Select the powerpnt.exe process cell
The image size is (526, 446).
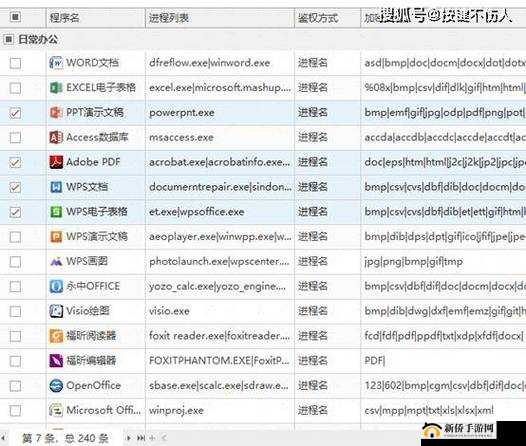pyautogui.click(x=182, y=112)
